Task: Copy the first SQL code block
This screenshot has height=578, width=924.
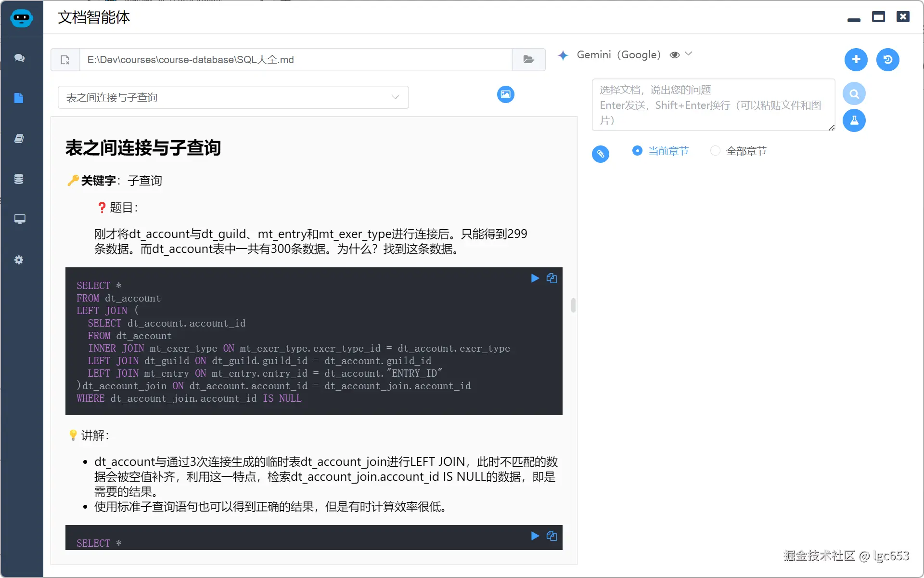Action: tap(552, 278)
